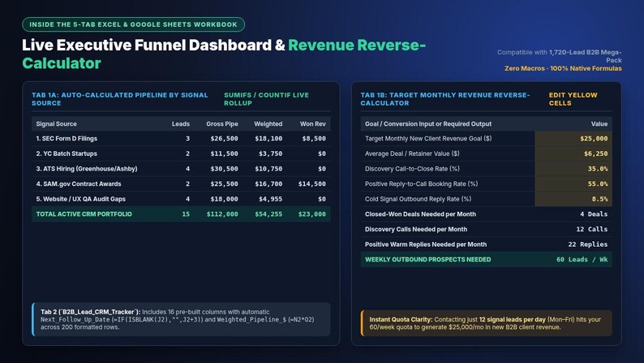The height and width of the screenshot is (363, 644).
Task: Click the 'TOTAL ACTIVE CRM PORTFOLIO' label
Action: click(x=84, y=214)
